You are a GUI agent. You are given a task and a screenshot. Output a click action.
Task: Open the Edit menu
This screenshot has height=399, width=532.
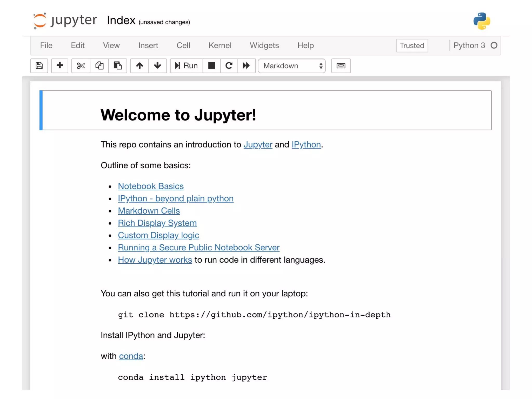click(78, 45)
